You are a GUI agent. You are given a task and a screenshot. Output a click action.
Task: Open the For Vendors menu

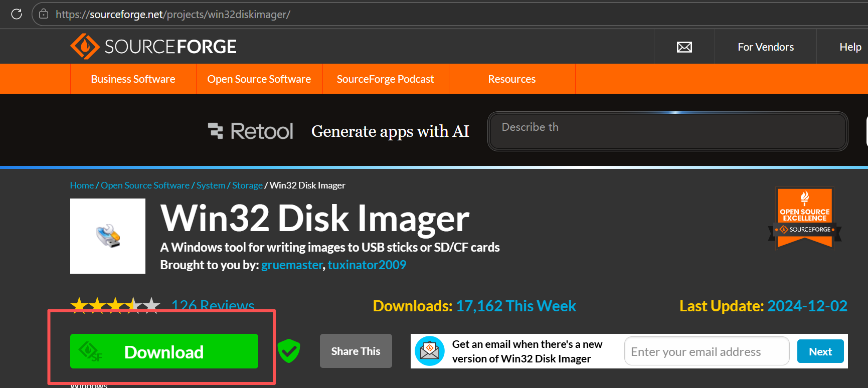click(766, 47)
